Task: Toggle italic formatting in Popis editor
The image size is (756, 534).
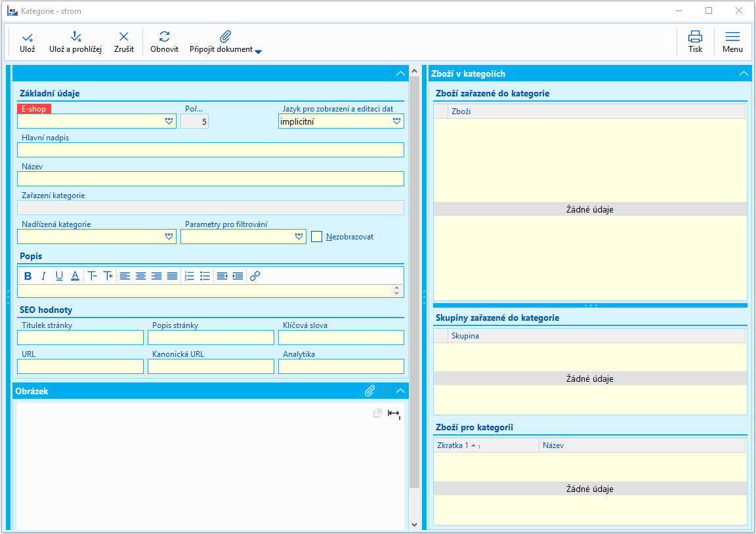Action: pos(43,276)
